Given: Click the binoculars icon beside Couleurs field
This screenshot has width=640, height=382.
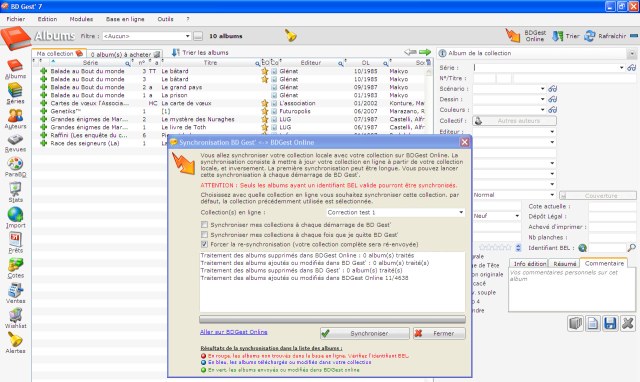Looking at the screenshot, I should (x=553, y=110).
